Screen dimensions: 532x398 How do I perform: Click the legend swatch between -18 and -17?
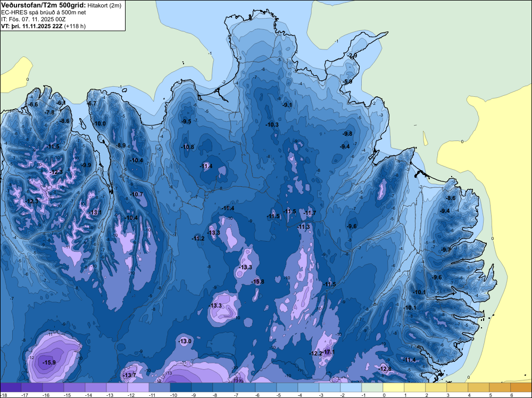[11, 387]
